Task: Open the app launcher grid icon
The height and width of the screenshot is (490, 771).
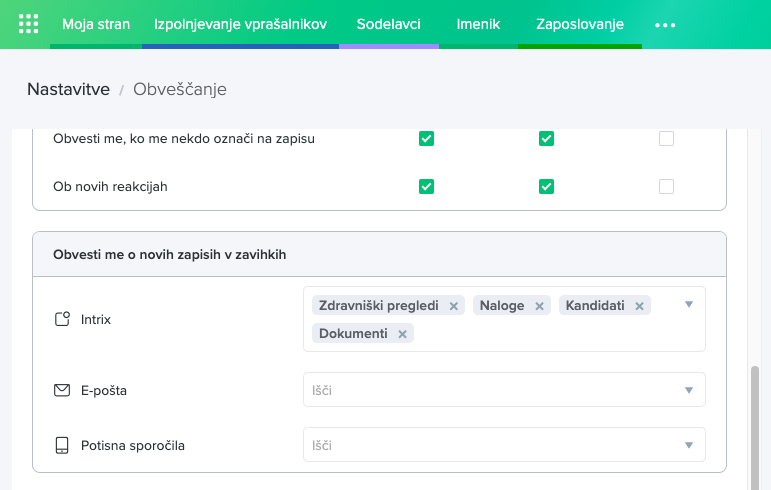Action: point(29,24)
